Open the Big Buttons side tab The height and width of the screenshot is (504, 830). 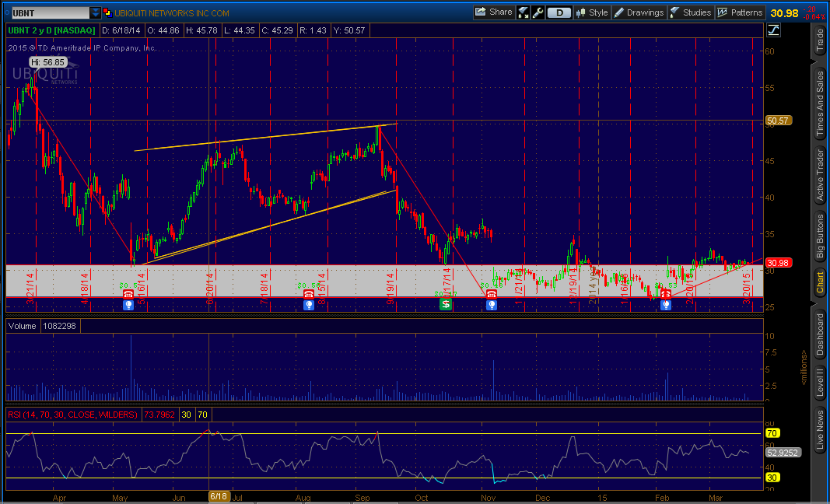coord(820,236)
